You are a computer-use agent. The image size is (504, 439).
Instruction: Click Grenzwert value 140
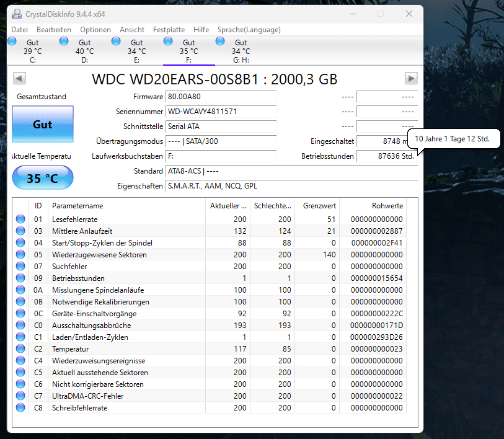click(x=329, y=254)
